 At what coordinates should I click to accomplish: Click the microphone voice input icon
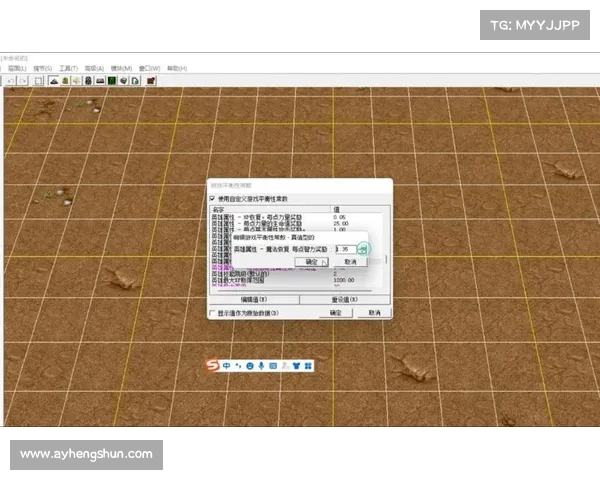pos(261,366)
